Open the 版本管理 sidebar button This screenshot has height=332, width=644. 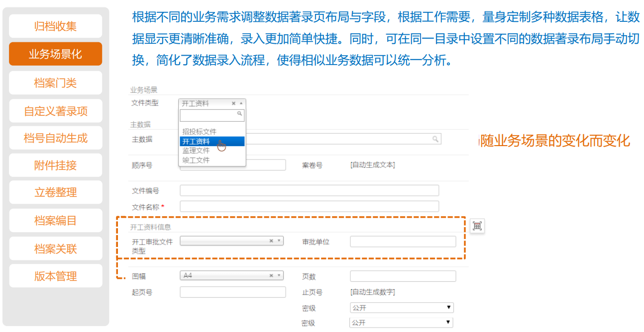(55, 276)
